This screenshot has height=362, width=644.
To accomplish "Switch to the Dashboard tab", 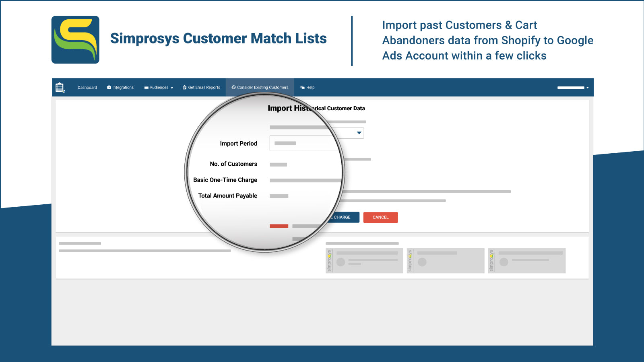I will pos(87,87).
